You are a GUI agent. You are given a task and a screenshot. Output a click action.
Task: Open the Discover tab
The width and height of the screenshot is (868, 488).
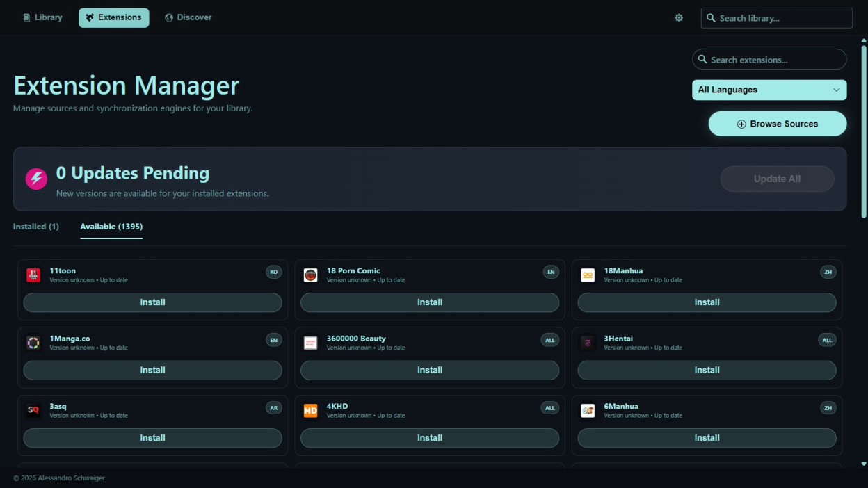click(x=188, y=17)
